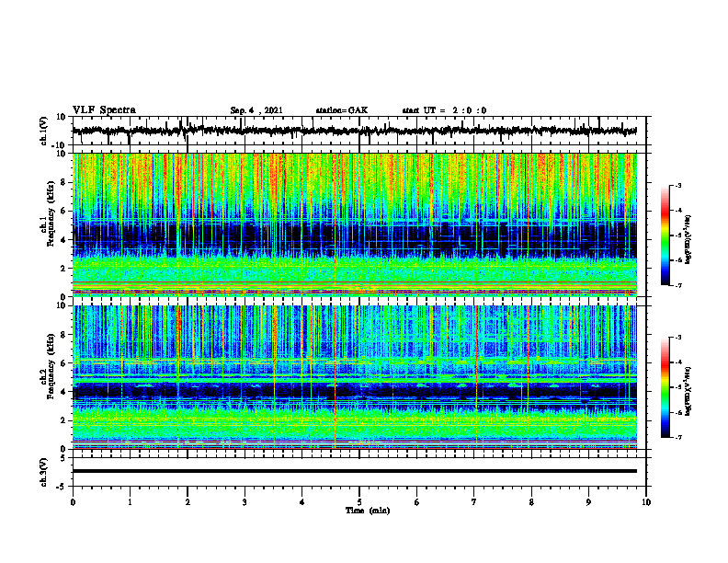Select the "start UT = 2:0:0" label
Screen dimensions: 728x563
[444, 110]
